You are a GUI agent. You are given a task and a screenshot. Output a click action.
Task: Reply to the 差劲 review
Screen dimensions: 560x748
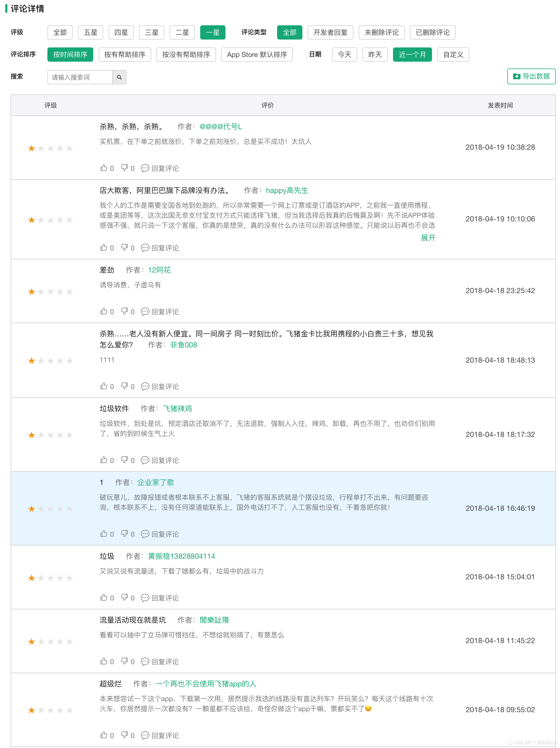(160, 312)
